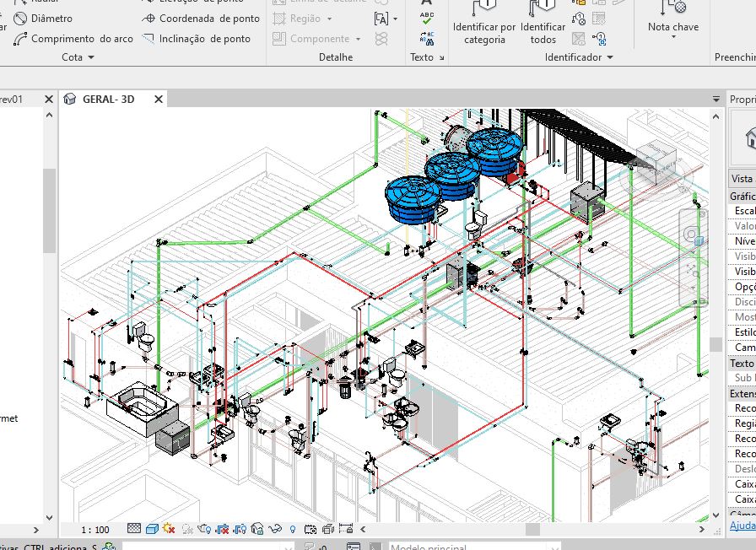
Task: Toggle temporary hide/isolate glasses icon
Action: [x=276, y=529]
